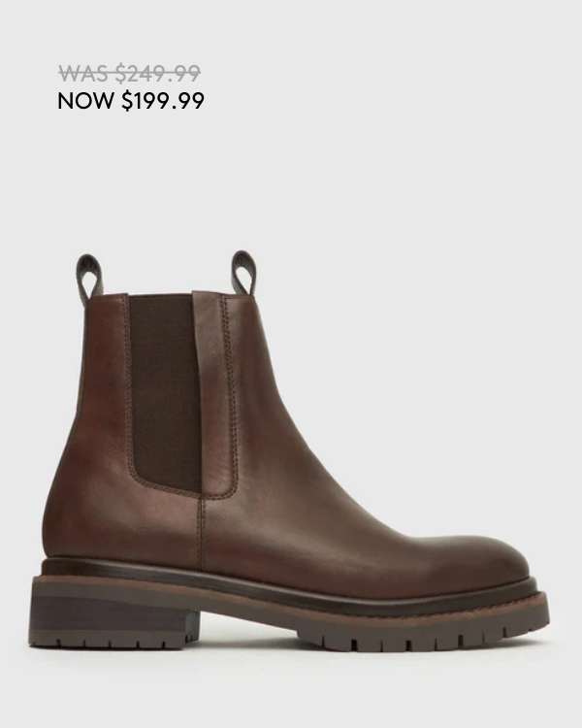Click the block heel of the boot
The height and width of the screenshot is (728, 582).
pyautogui.click(x=112, y=612)
